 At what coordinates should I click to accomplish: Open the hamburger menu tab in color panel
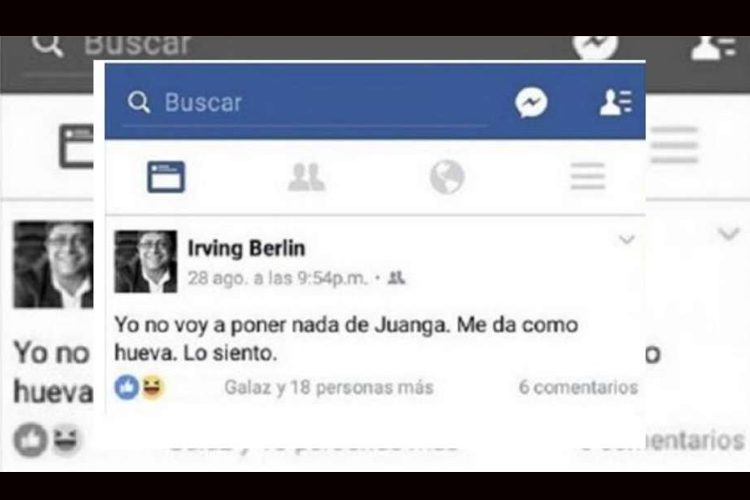tap(588, 176)
